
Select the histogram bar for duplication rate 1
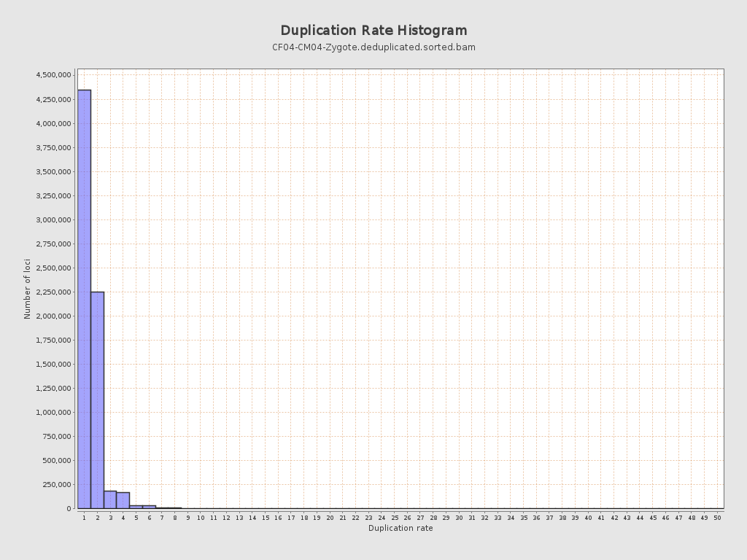(85, 299)
